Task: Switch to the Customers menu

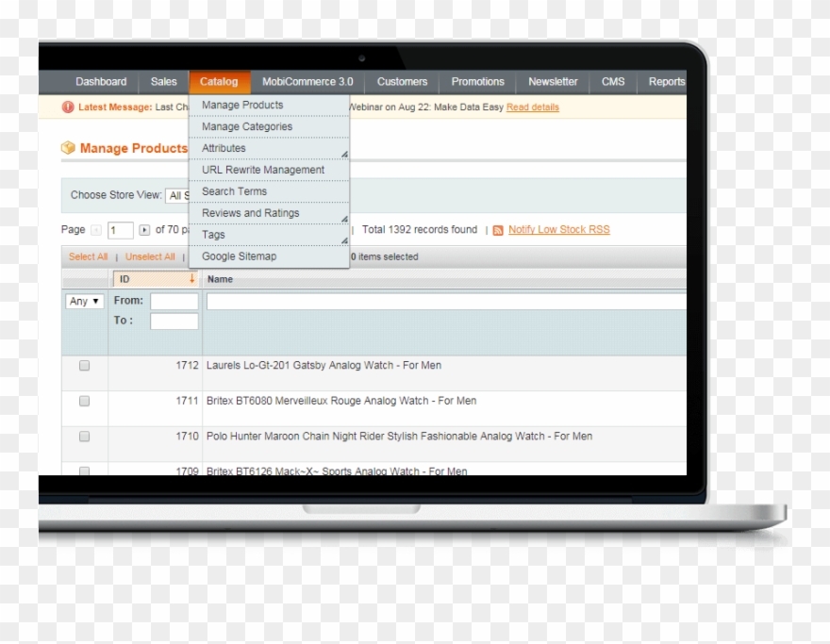Action: tap(402, 81)
